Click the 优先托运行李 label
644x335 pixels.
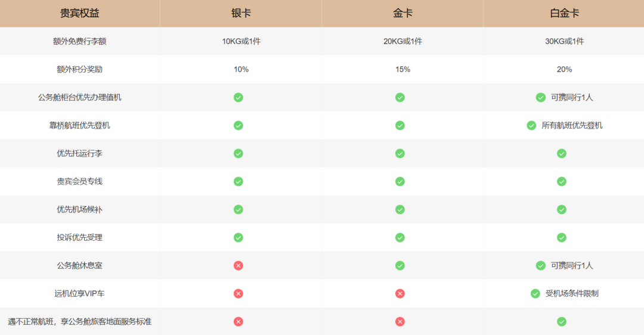coord(80,154)
